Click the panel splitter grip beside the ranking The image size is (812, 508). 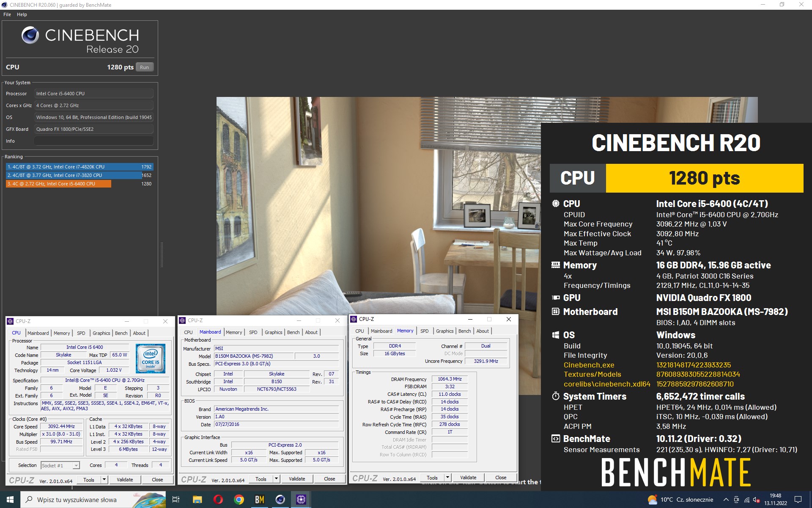click(162, 254)
